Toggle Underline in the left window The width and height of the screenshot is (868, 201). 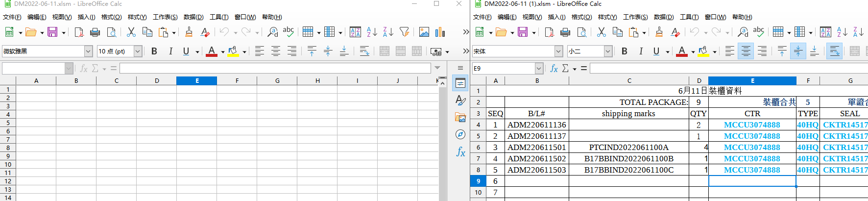click(x=186, y=51)
